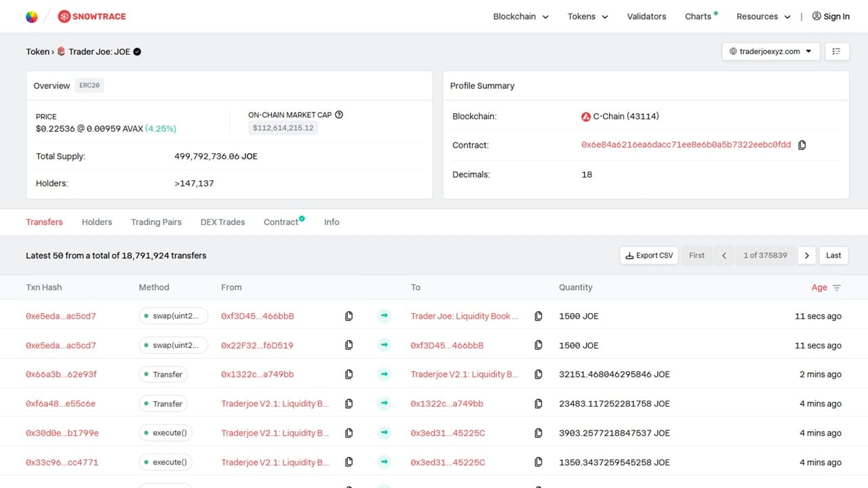Expand the Tokens menu
The image size is (868, 488).
click(588, 16)
